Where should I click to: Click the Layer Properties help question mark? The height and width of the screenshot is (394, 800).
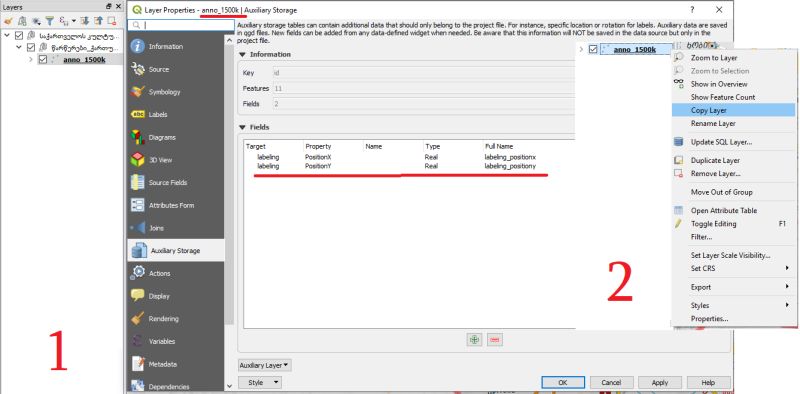pyautogui.click(x=692, y=10)
